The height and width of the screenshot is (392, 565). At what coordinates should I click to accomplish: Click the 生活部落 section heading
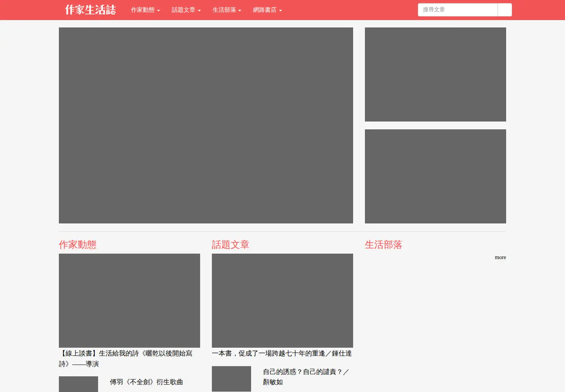click(x=384, y=245)
